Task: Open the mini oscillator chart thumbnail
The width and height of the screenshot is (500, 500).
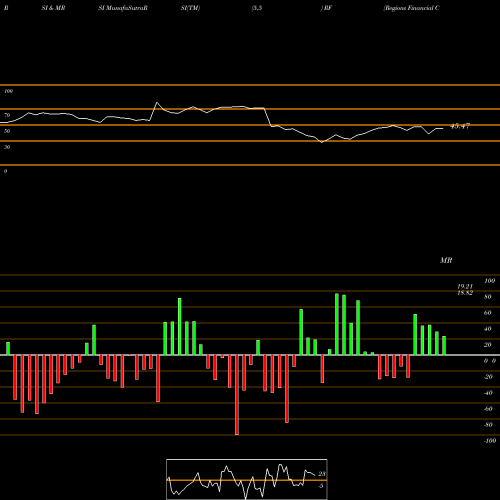Action: click(247, 479)
